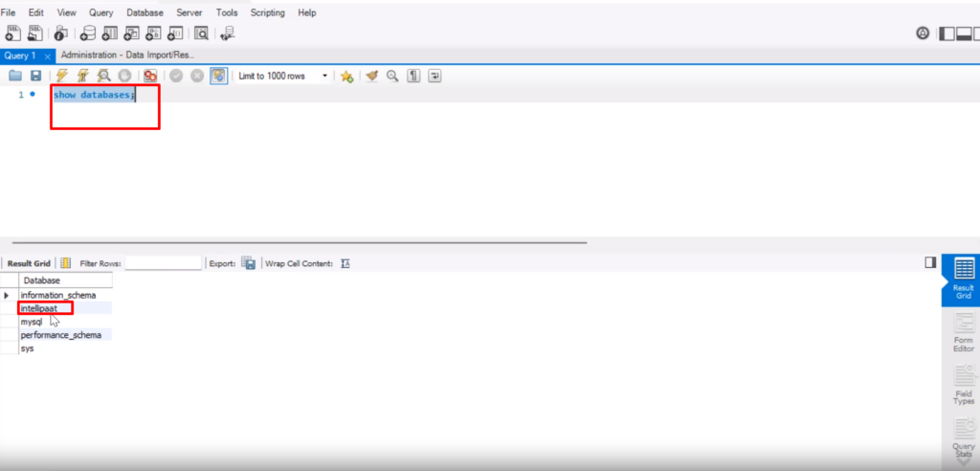The height and width of the screenshot is (471, 980).
Task: Click the Export recordset icon
Action: 248,263
